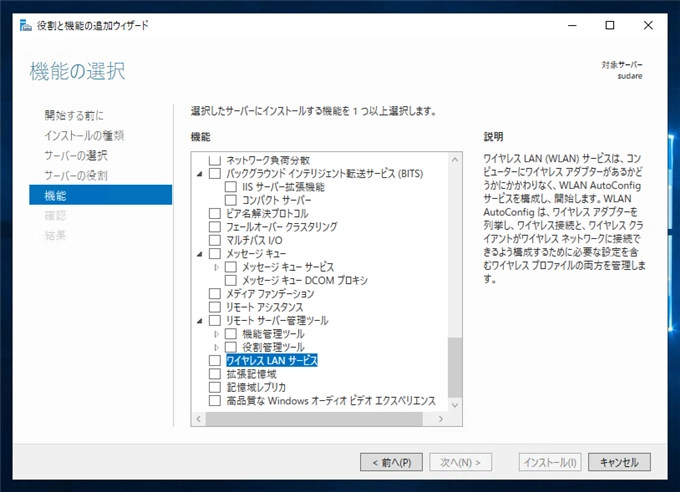
Task: Tick the コンパクト サーバー checkbox
Action: pyautogui.click(x=231, y=200)
